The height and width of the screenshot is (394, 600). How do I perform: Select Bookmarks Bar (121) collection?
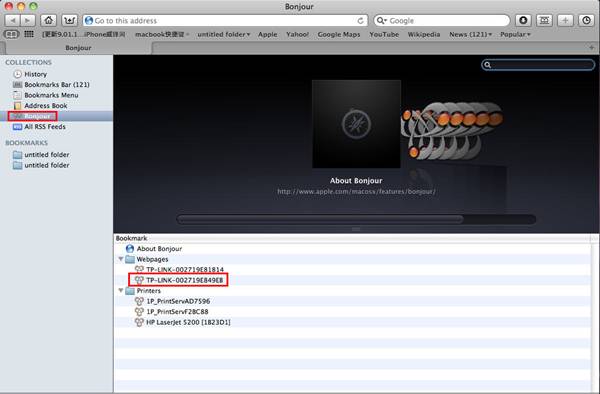(x=57, y=85)
